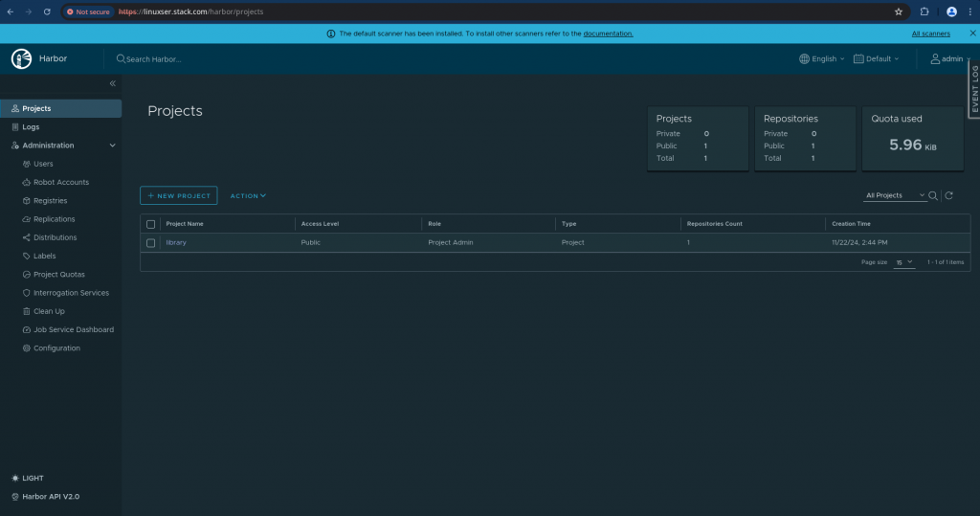Image resolution: width=980 pixels, height=516 pixels.
Task: Open the documentation link in banner
Action: pyautogui.click(x=608, y=34)
